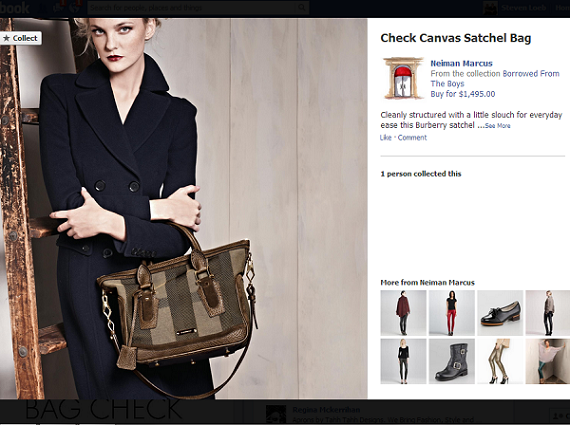This screenshot has height=425, width=570.
Task: Click the Comment link
Action: coord(412,137)
